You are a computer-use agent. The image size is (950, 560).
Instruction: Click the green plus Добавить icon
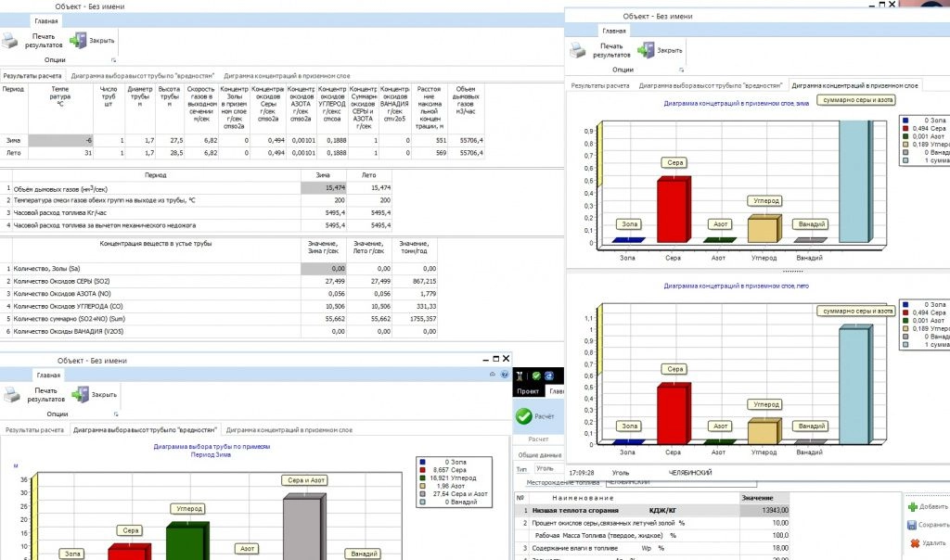pos(913,507)
